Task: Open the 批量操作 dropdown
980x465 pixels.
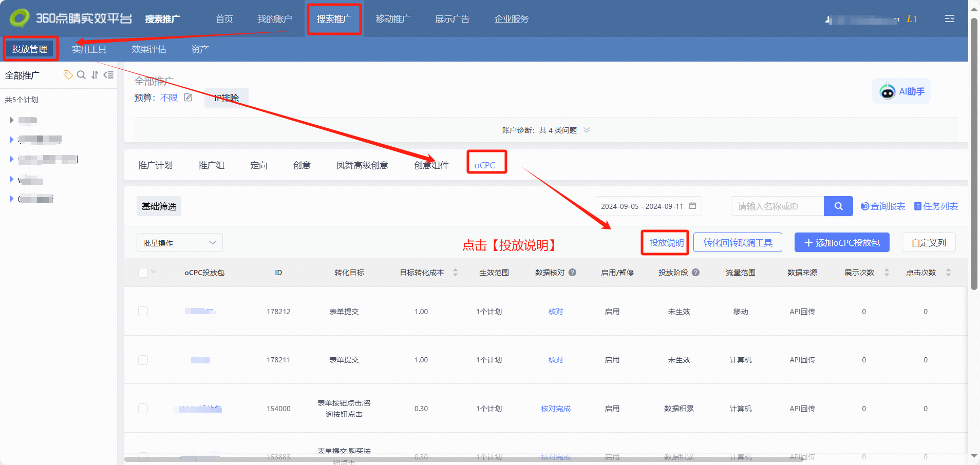Action: (180, 243)
